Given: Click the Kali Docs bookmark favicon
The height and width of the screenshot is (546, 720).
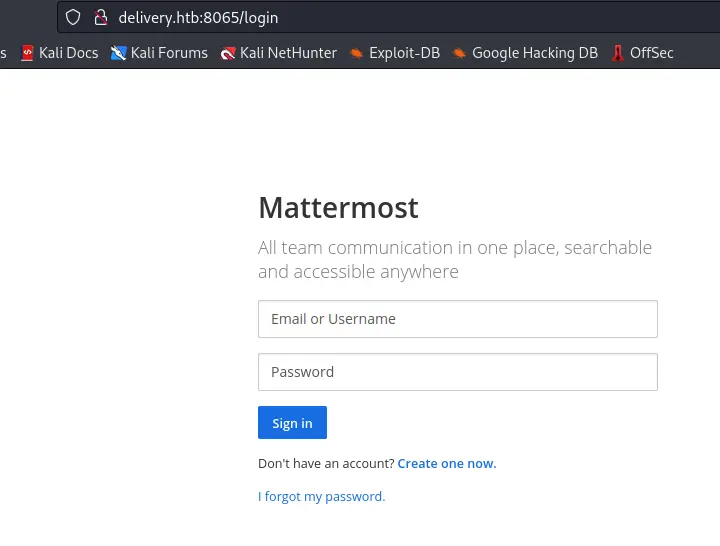Looking at the screenshot, I should (x=28, y=53).
